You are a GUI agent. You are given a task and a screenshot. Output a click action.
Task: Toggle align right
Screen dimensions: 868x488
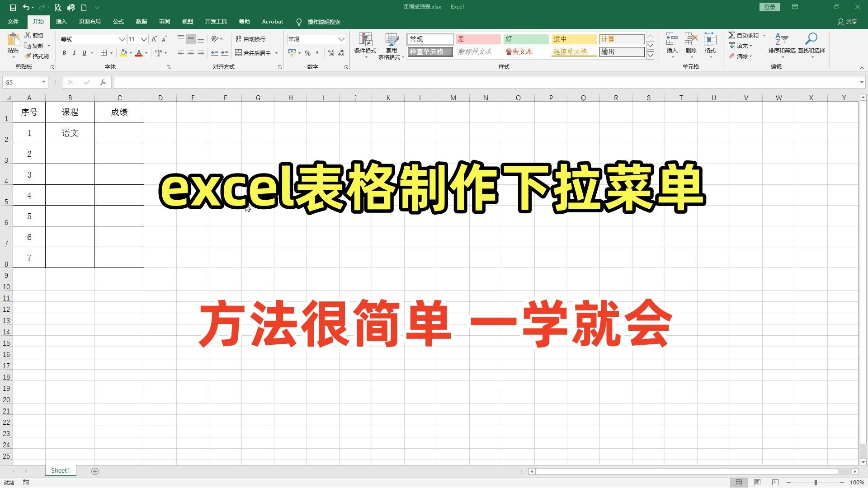point(201,53)
